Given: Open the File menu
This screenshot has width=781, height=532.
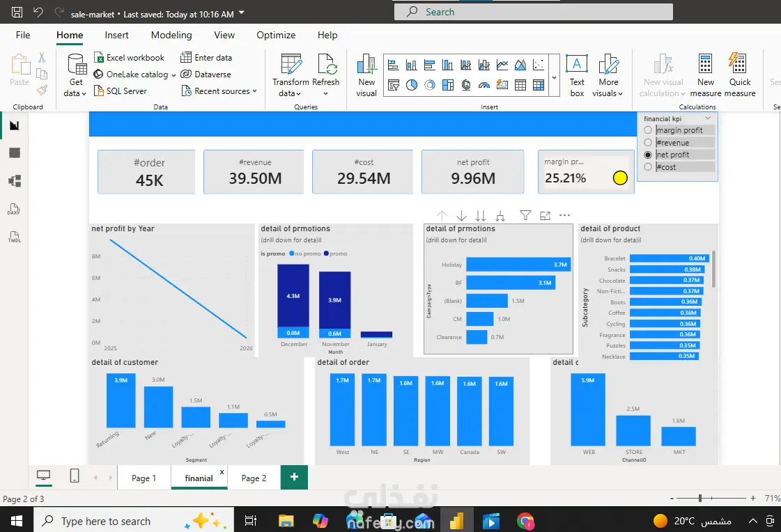Looking at the screenshot, I should coord(23,35).
